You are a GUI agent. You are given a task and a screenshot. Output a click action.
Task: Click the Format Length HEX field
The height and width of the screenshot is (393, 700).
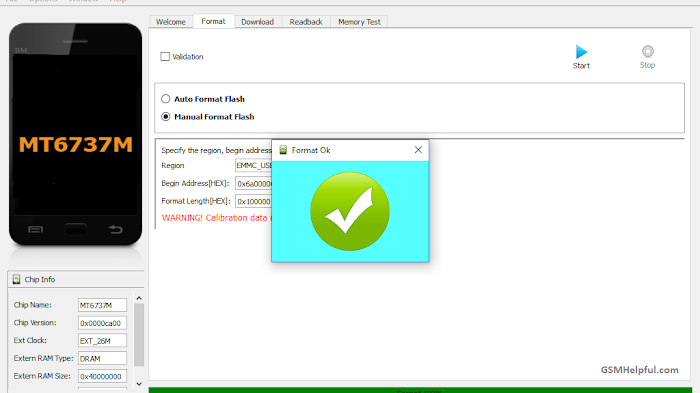pyautogui.click(x=254, y=201)
